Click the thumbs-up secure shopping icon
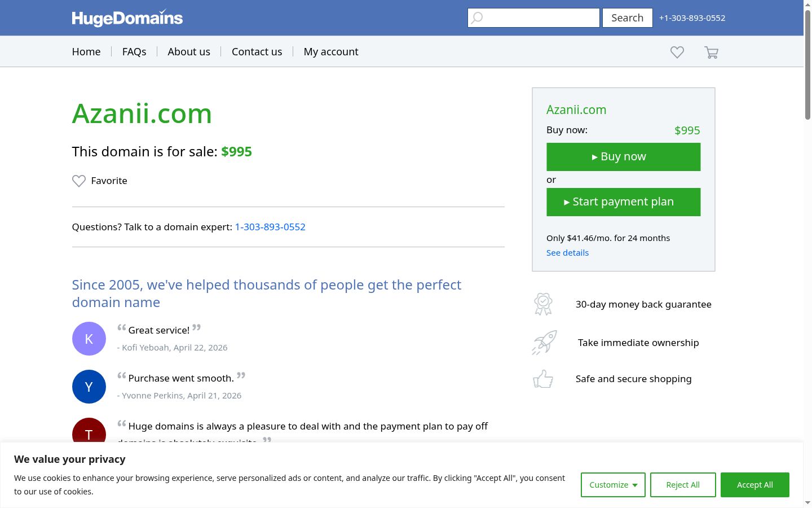The image size is (812, 508). pos(543,379)
